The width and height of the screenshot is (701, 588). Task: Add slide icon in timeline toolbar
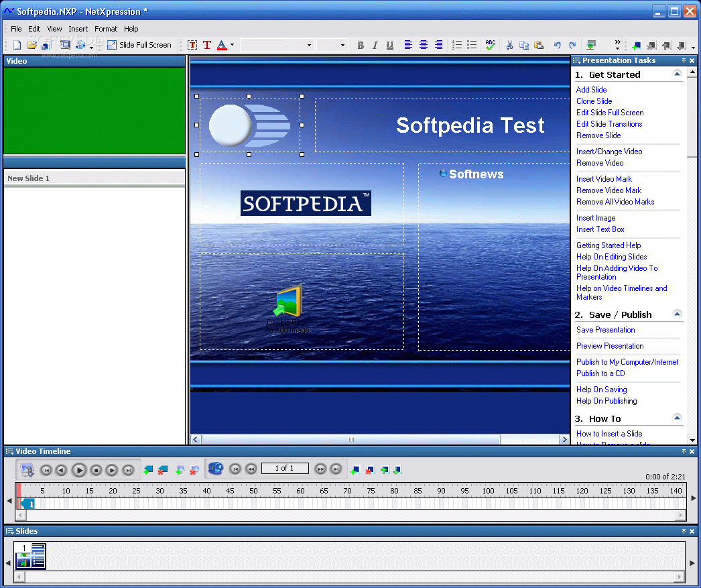click(355, 469)
